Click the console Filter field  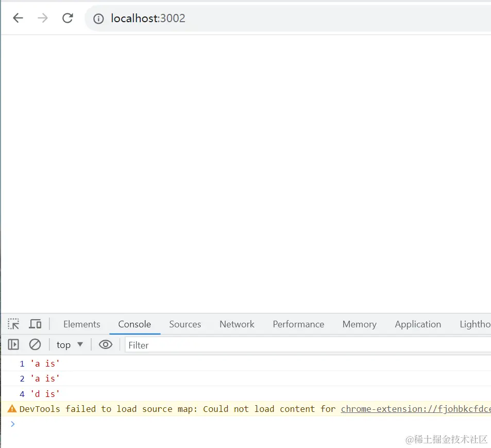(x=308, y=345)
